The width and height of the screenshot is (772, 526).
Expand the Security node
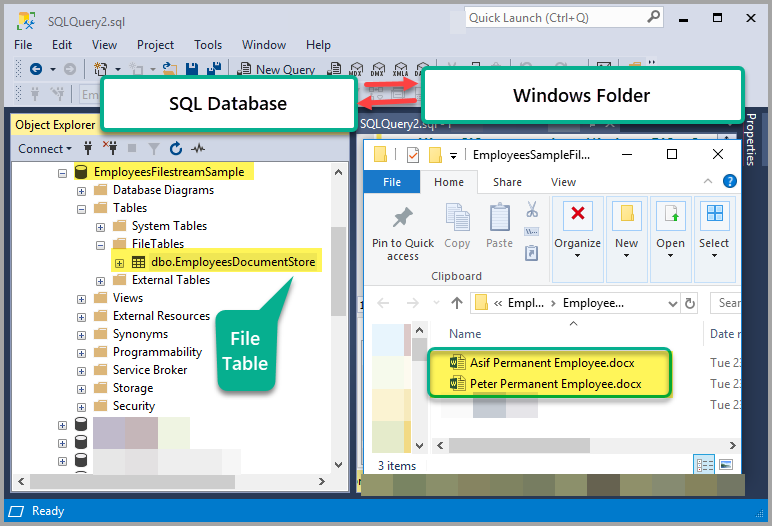click(81, 407)
